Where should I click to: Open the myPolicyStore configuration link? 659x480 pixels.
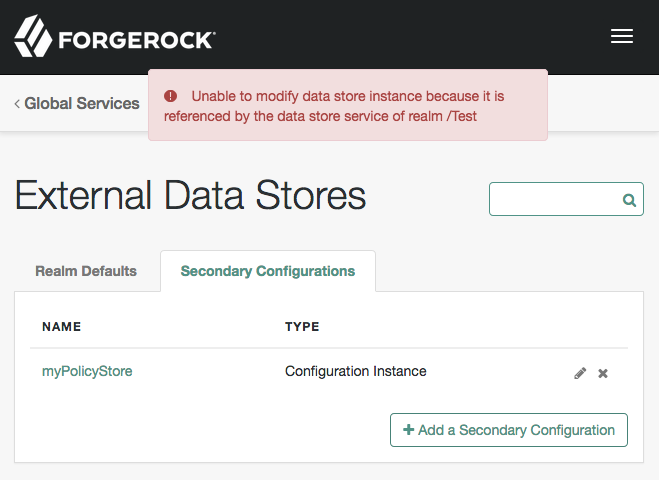click(x=87, y=371)
